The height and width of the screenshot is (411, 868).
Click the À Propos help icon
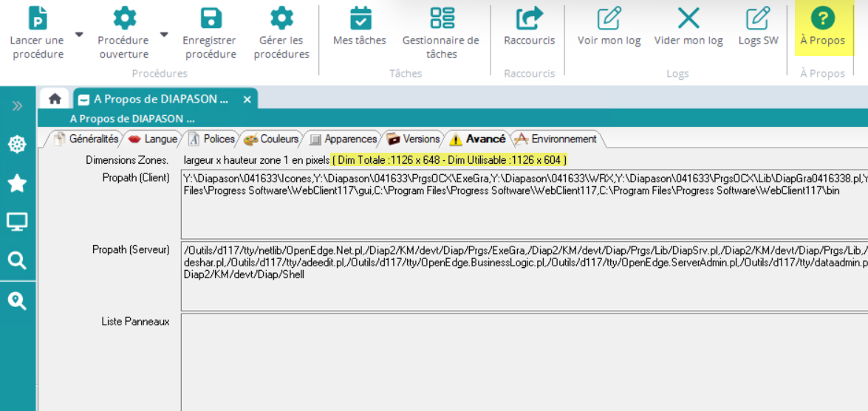(822, 18)
